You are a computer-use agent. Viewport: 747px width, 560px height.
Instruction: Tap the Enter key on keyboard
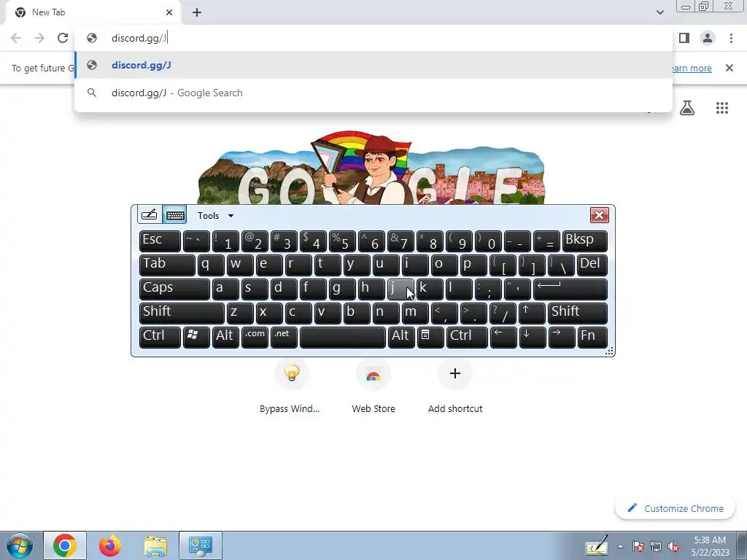pos(570,289)
